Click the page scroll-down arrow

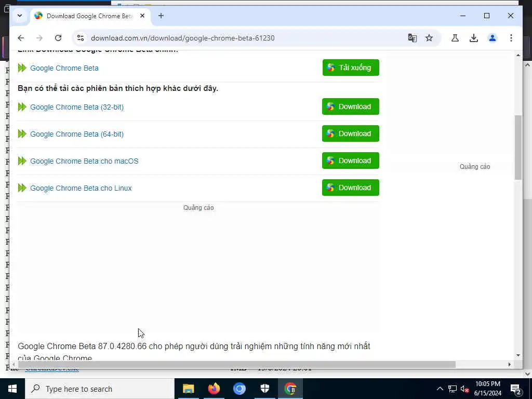click(x=518, y=355)
